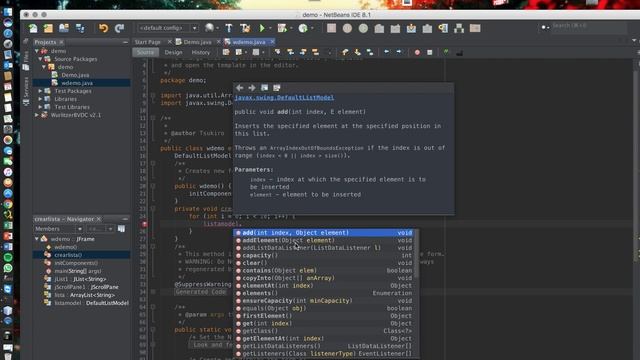Collapse the demo project node
This screenshot has height=360, width=640.
coord(37,51)
